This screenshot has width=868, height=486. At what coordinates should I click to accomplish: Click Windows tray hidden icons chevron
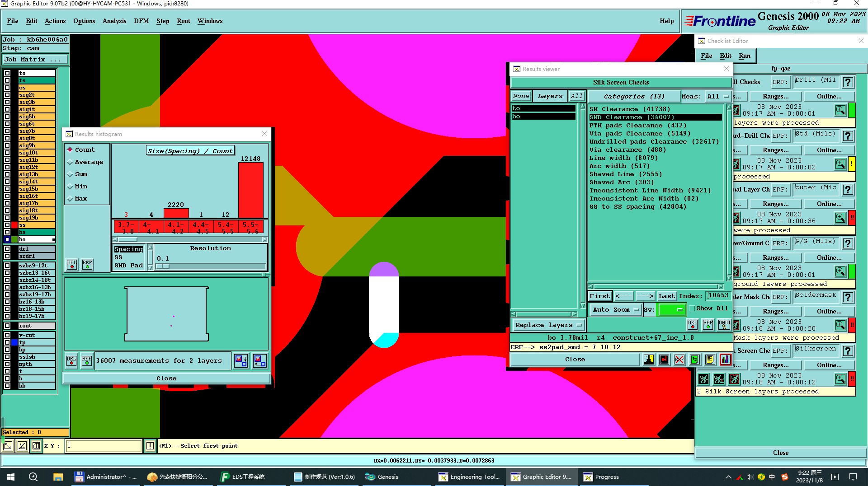728,477
